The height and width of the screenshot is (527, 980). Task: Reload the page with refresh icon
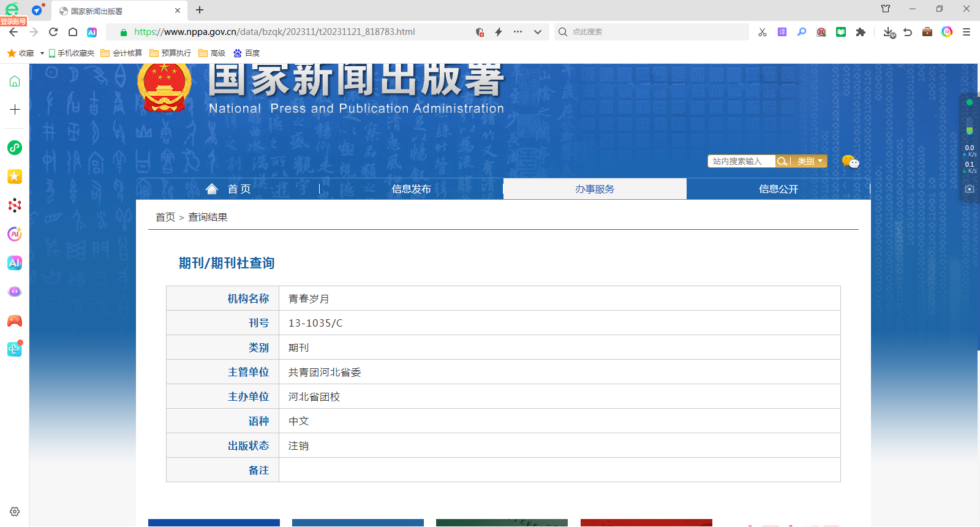(53, 32)
